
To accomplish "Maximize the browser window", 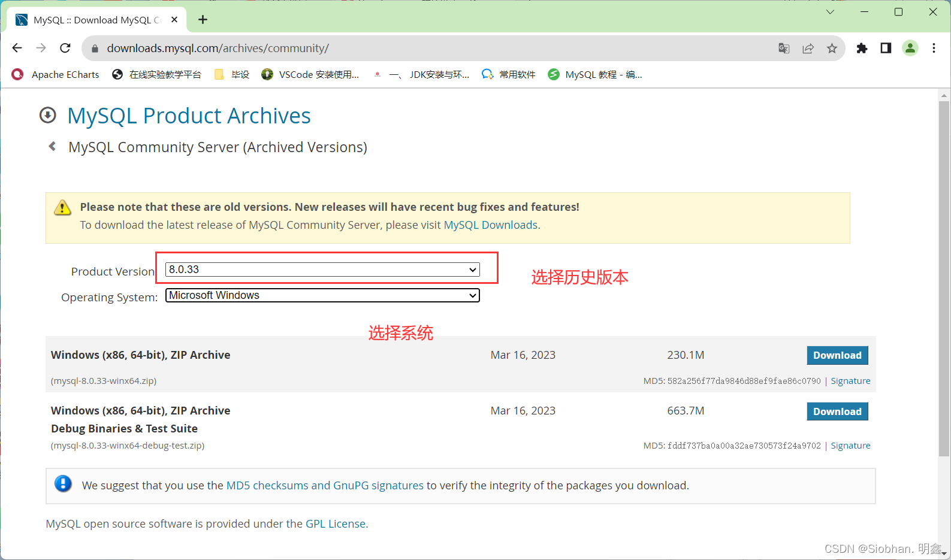I will click(898, 12).
